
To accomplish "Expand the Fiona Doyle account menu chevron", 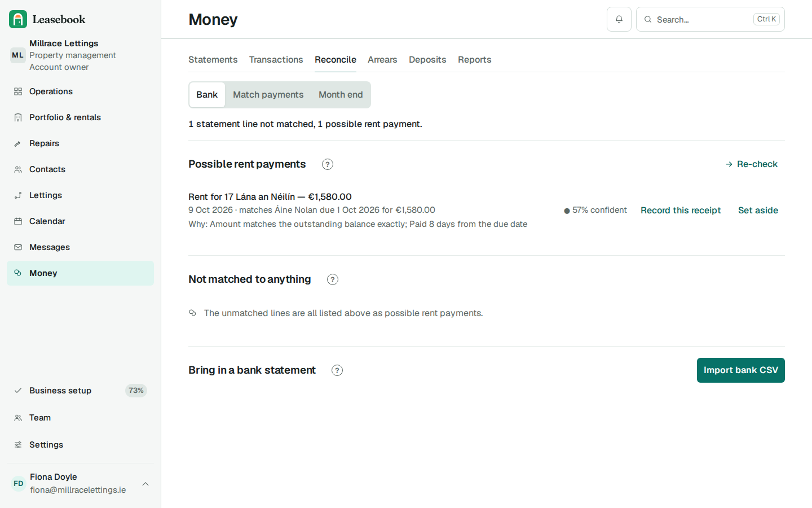I will [145, 484].
